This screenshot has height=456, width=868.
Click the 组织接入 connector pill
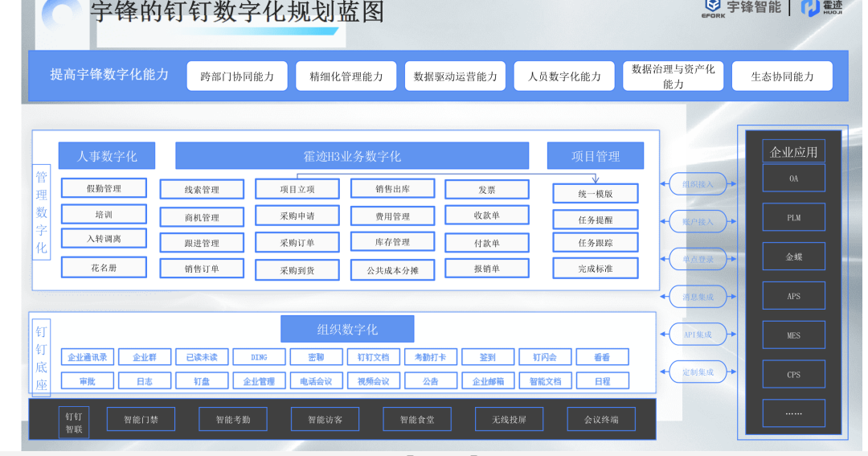click(x=698, y=184)
